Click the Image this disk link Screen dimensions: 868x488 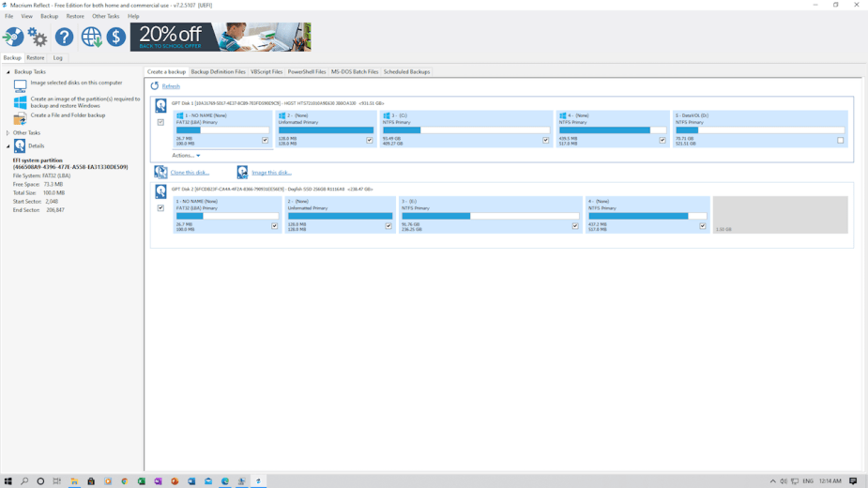click(271, 173)
